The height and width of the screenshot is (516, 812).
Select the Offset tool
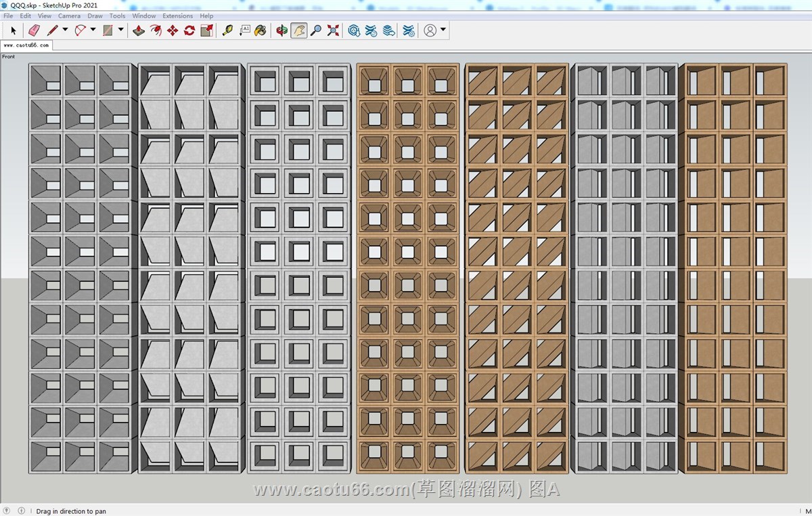click(x=156, y=30)
